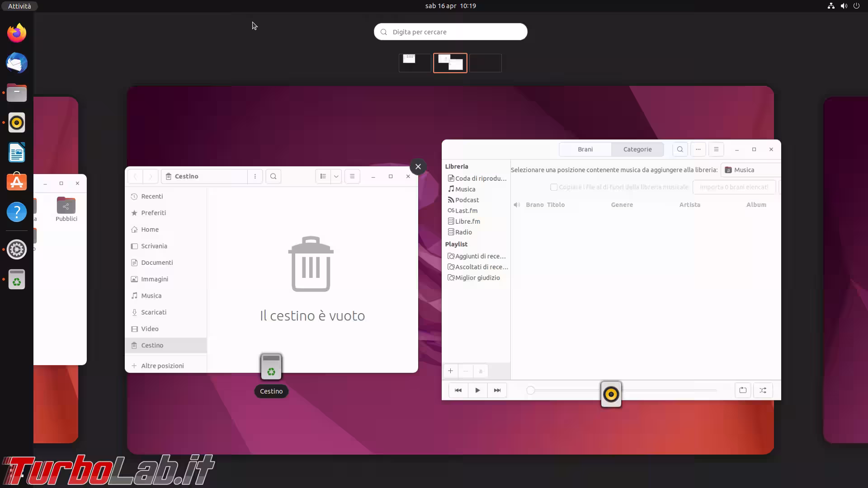
Task: Open the Rhythmbox hamburger menu
Action: (x=716, y=149)
